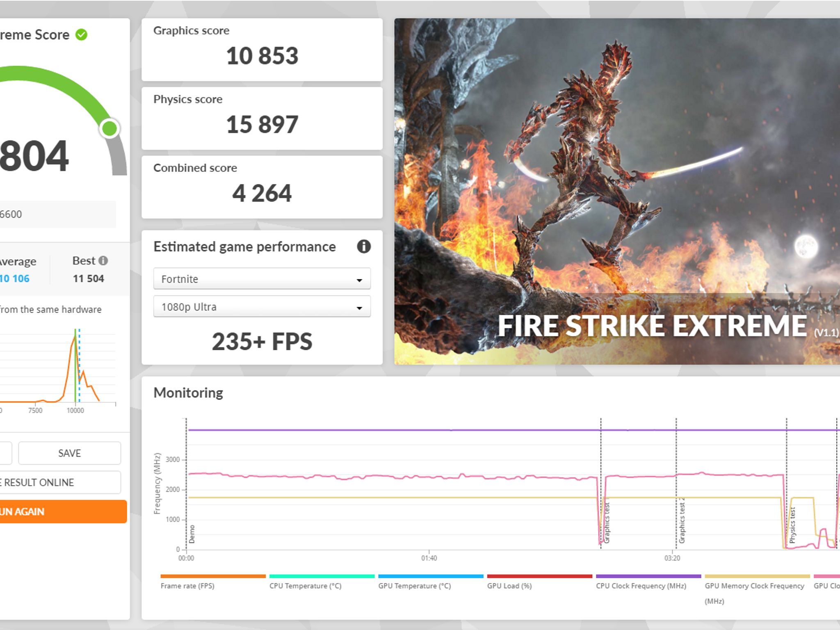Screen dimensions: 840x630
Task: Click the Physics test marker on chart
Action: coord(792,525)
